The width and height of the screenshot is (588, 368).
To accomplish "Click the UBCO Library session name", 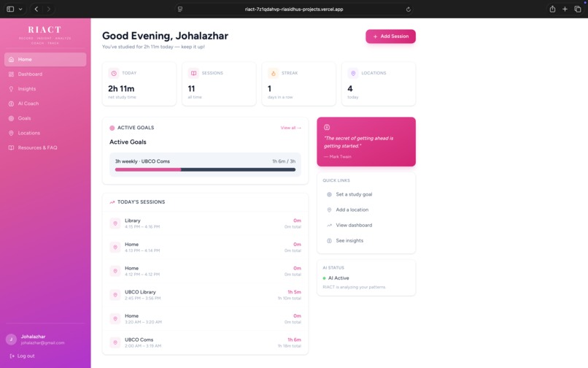I will pyautogui.click(x=140, y=292).
